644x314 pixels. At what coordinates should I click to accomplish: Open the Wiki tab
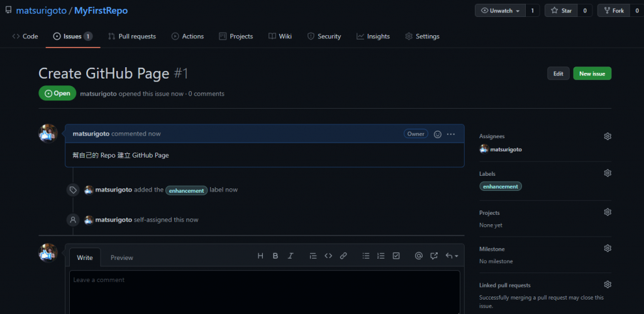pos(280,36)
